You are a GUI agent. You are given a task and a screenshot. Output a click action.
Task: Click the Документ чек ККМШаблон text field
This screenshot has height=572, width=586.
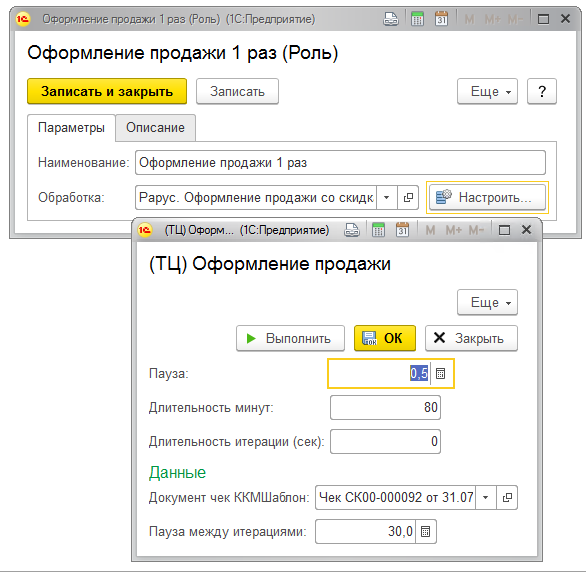point(395,497)
